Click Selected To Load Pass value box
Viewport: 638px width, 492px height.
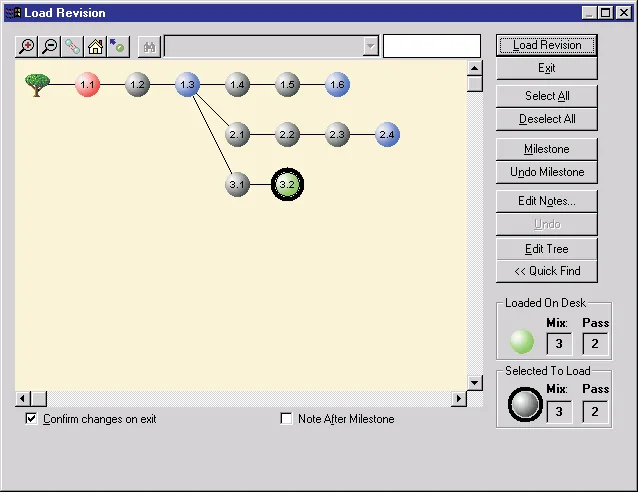(x=595, y=412)
